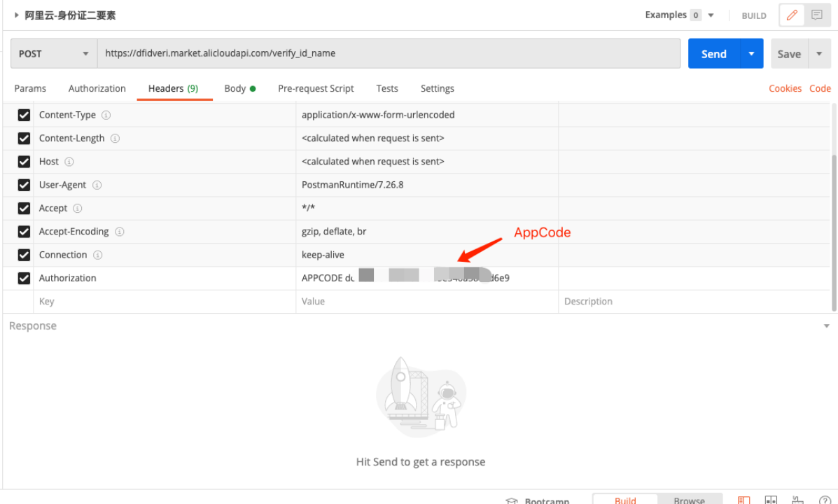The image size is (838, 504).
Task: Open keyboard shortcuts icon in status bar
Action: [797, 500]
